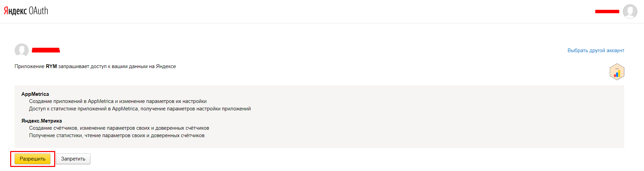Select the redacted account name beside avatar

(46, 50)
